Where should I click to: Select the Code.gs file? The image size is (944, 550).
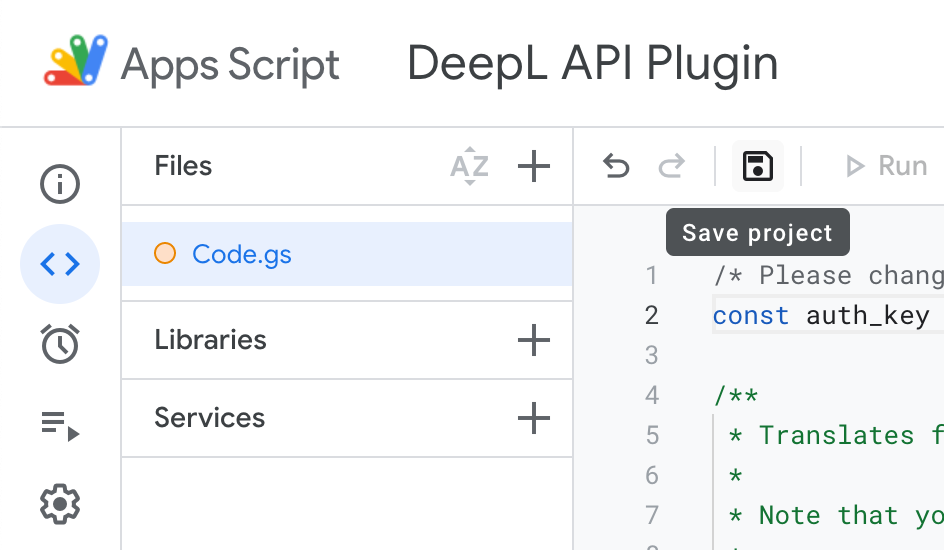[x=242, y=254]
